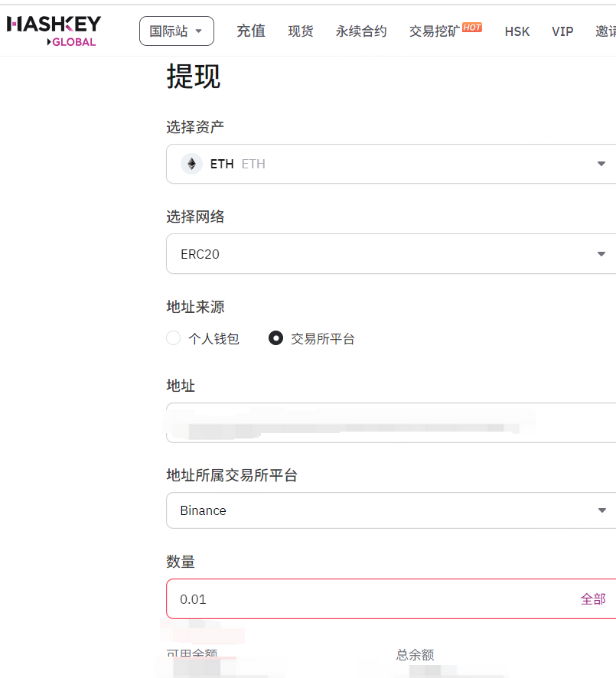
Task: Click the ETH coin icon in asset selector
Action: (191, 164)
